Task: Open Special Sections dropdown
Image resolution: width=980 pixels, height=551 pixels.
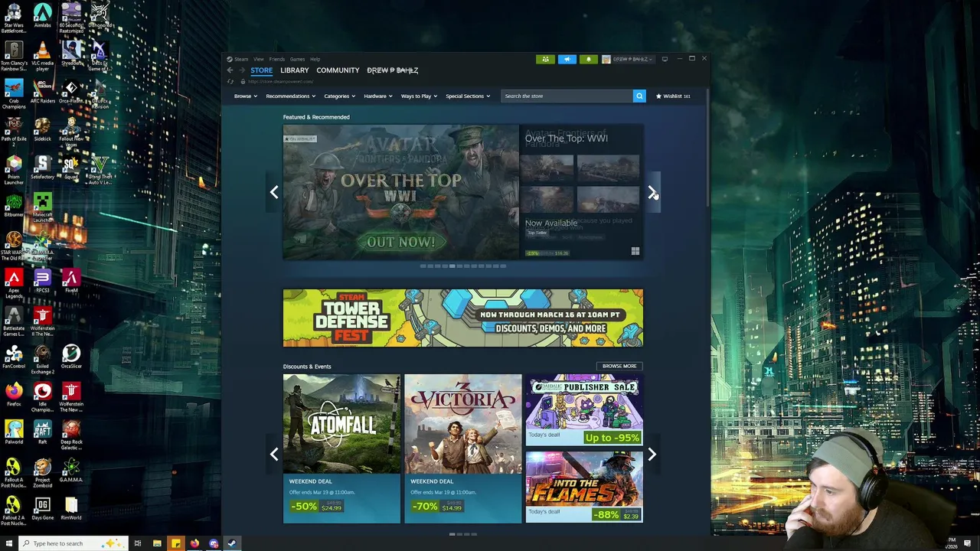Action: [468, 96]
